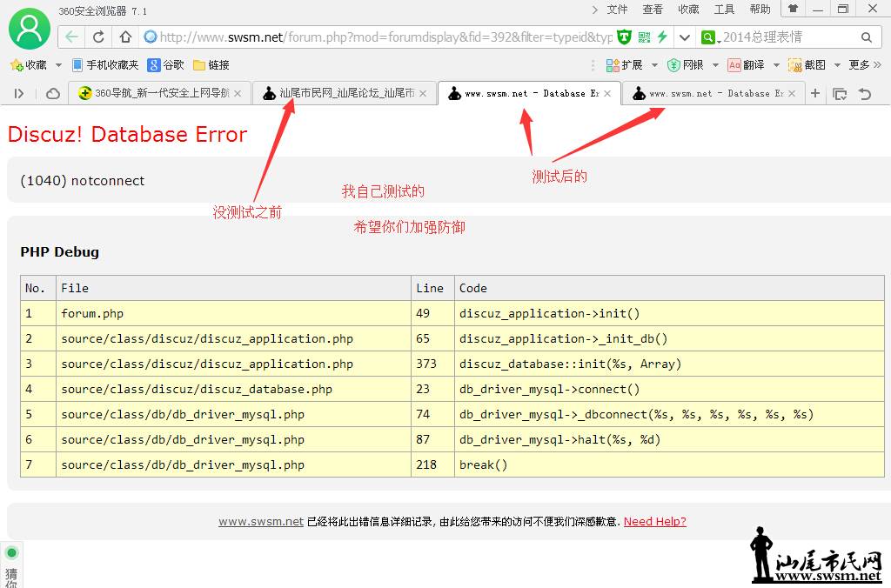Expand the 截图 dropdown arrow
The width and height of the screenshot is (891, 588).
point(837,65)
